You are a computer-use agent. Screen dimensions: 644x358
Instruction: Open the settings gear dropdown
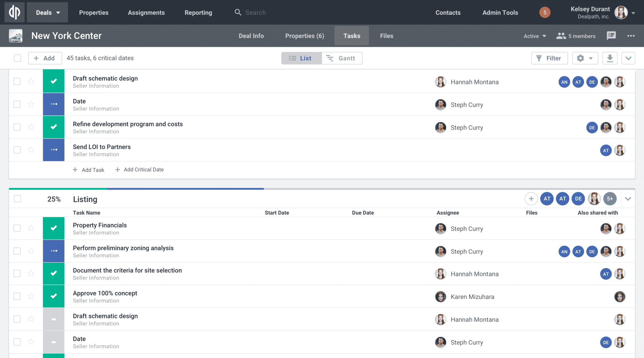585,58
